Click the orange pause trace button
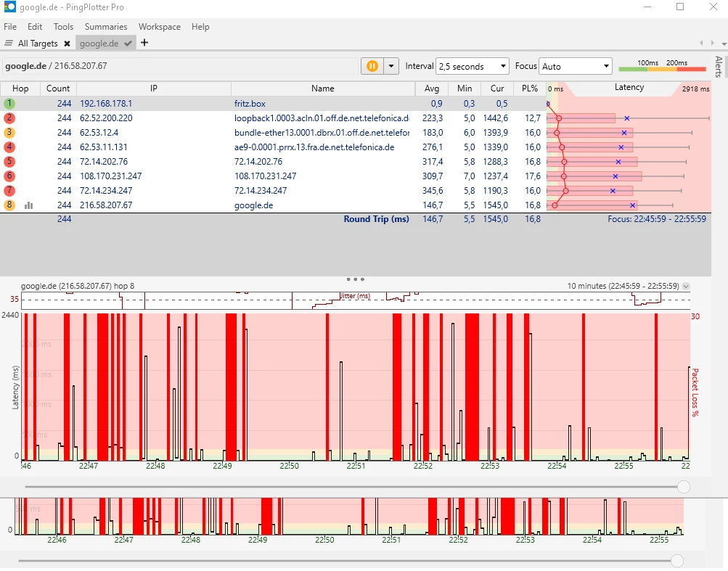The width and height of the screenshot is (728, 571). pyautogui.click(x=372, y=66)
